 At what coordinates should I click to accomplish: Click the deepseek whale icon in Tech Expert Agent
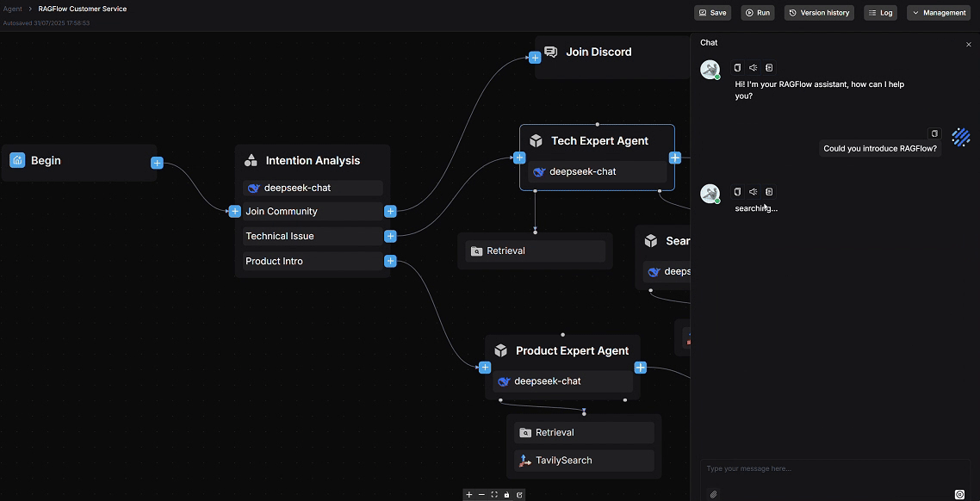[x=539, y=172]
